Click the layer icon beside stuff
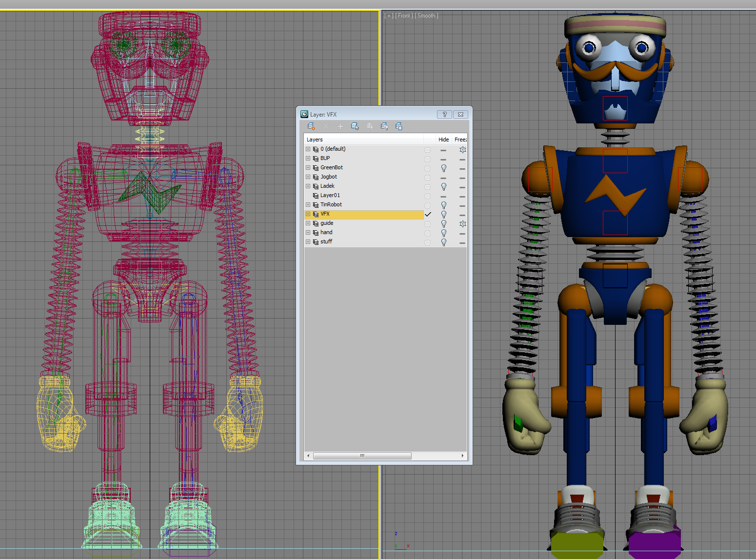This screenshot has width=756, height=559. pyautogui.click(x=316, y=242)
